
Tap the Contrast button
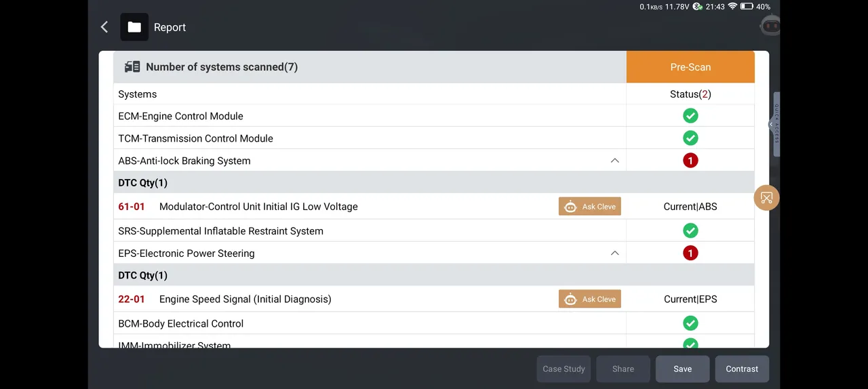pos(742,369)
